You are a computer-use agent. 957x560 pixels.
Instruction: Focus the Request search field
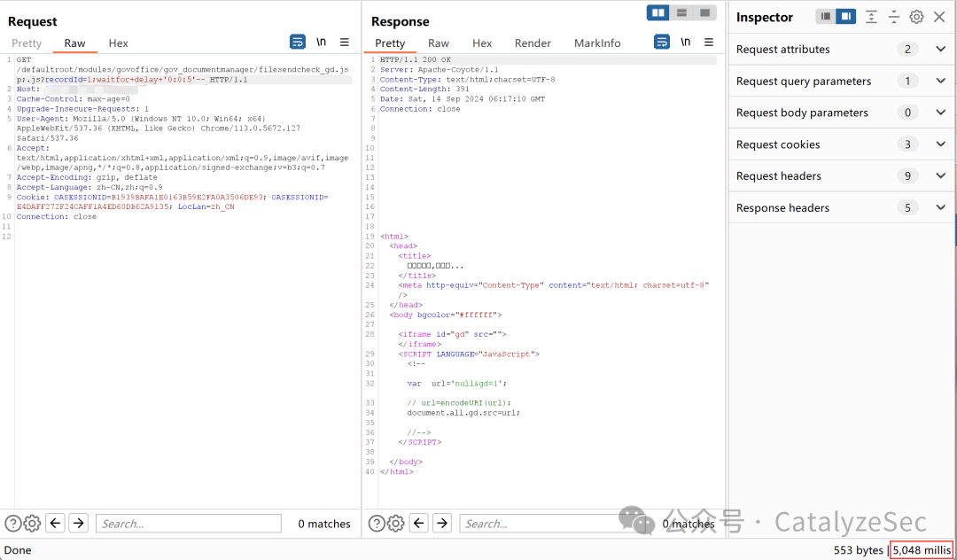[189, 524]
